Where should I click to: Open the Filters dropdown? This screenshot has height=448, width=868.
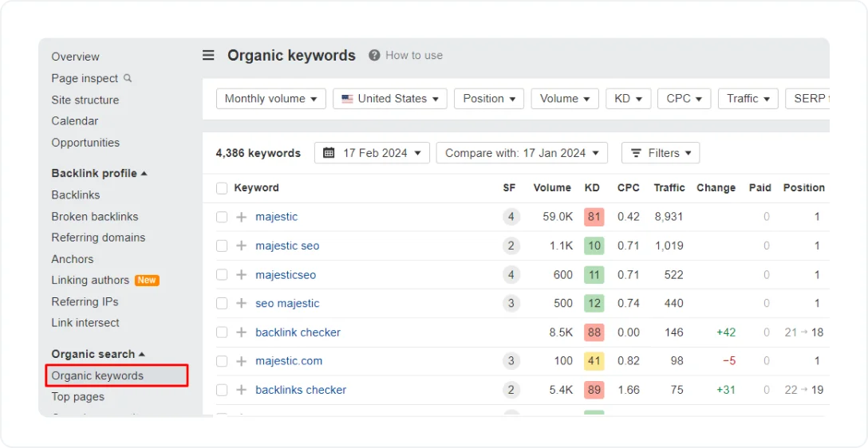pos(661,152)
